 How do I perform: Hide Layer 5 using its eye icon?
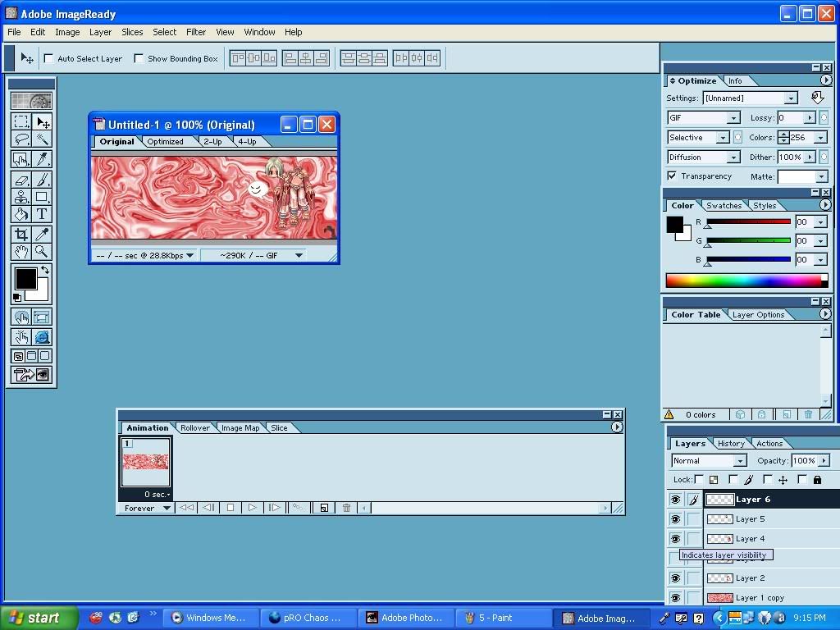(x=675, y=519)
